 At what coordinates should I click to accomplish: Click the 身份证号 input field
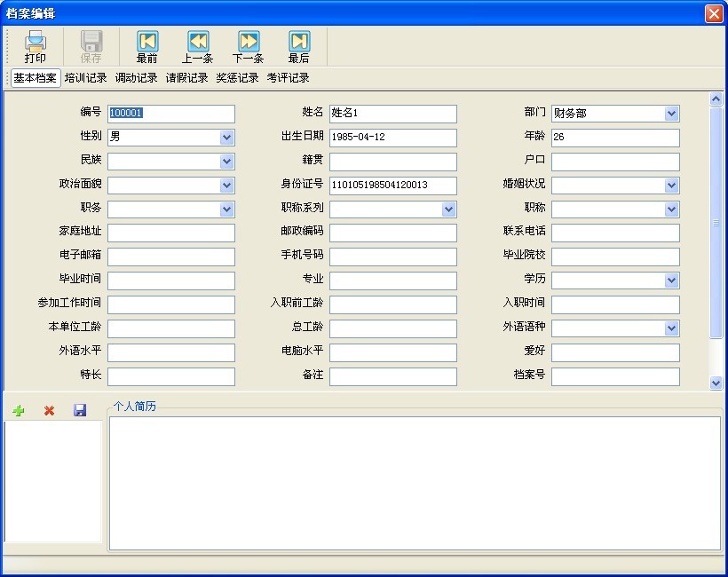393,186
